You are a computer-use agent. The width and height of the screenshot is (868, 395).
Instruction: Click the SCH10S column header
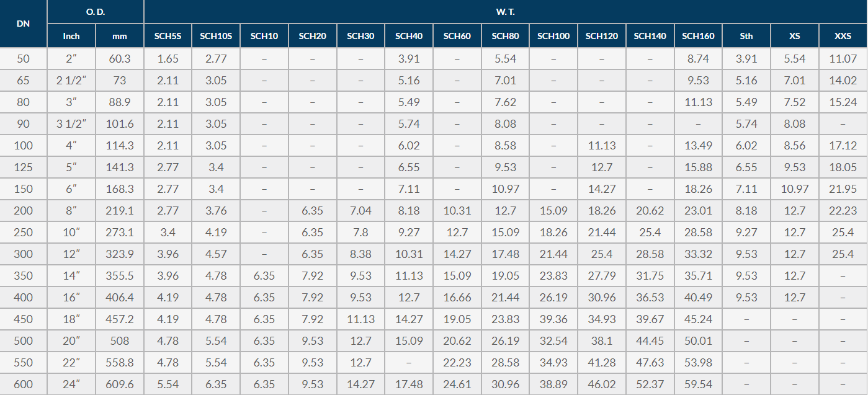216,36
